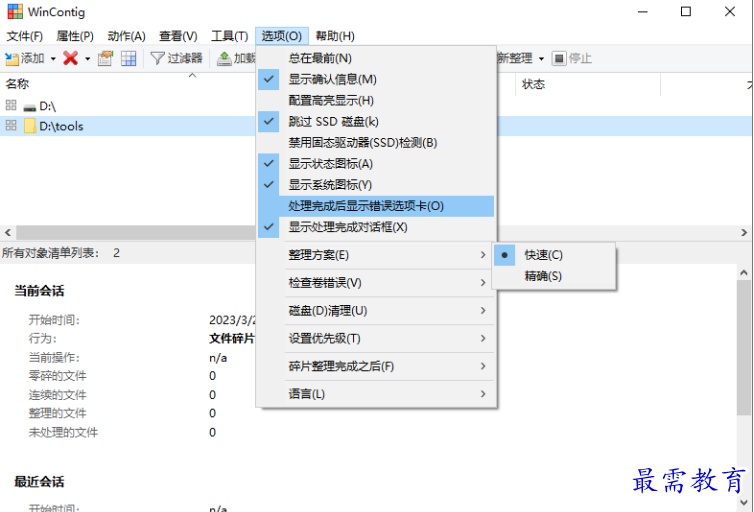Viewport: 754px width, 512px height.
Task: Click the grid cluster view icon
Action: (128, 58)
